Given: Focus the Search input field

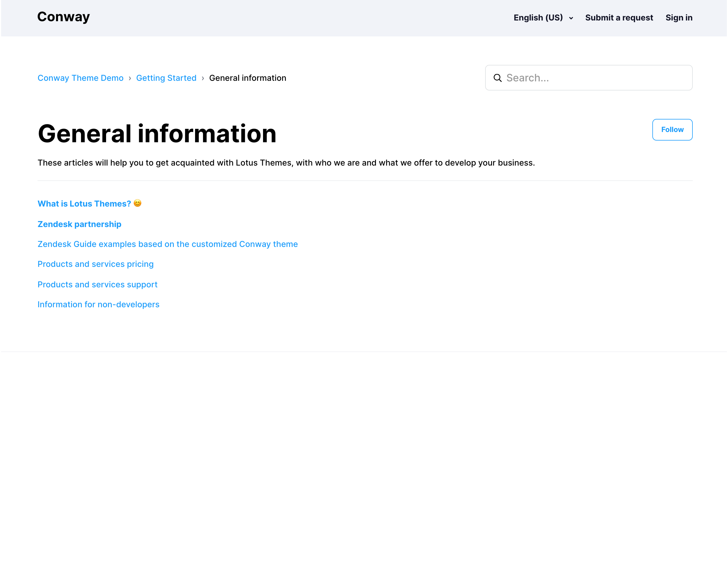Looking at the screenshot, I should point(593,78).
